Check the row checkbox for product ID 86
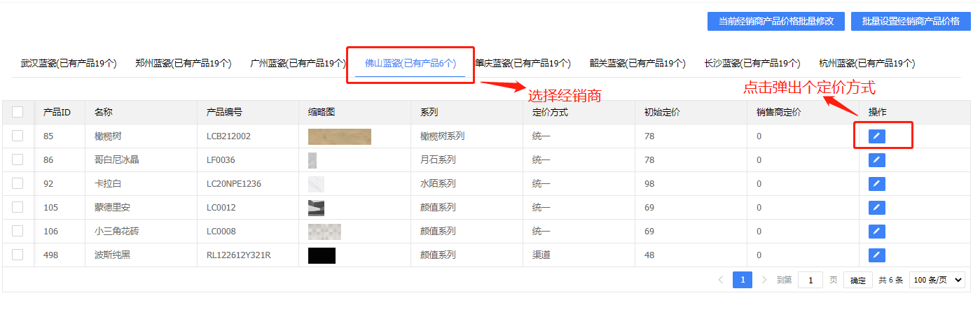980x319 pixels. 18,159
